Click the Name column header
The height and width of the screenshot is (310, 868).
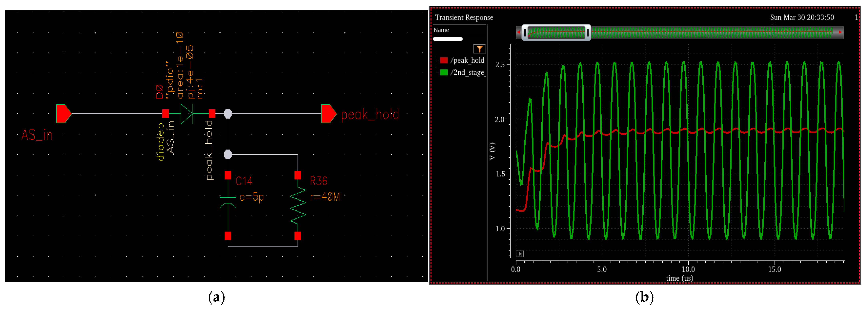pyautogui.click(x=441, y=30)
